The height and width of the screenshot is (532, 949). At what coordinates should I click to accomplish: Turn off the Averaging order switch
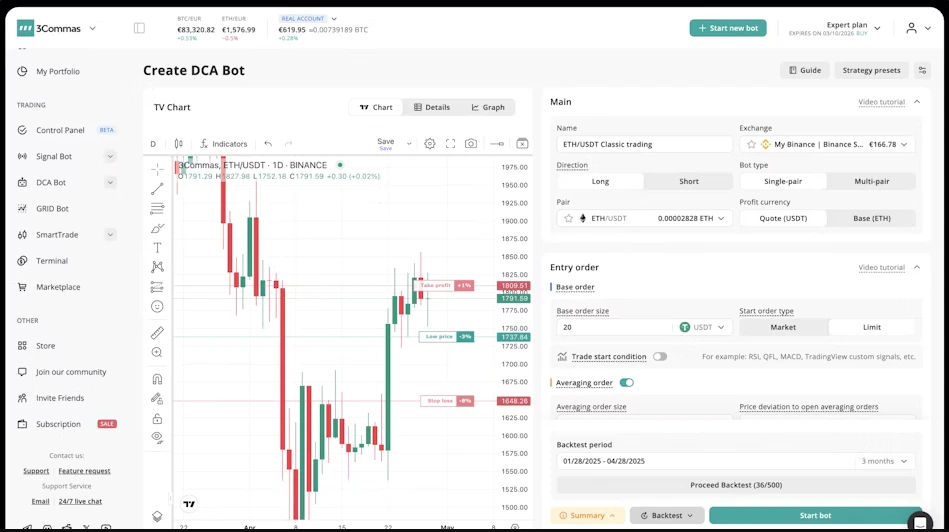point(626,382)
